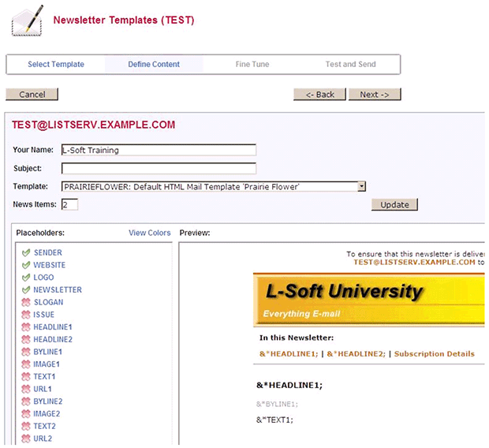The height and width of the screenshot is (448, 489).
Task: Click &*HEADLINE2; link in newsletter index
Action: (356, 354)
